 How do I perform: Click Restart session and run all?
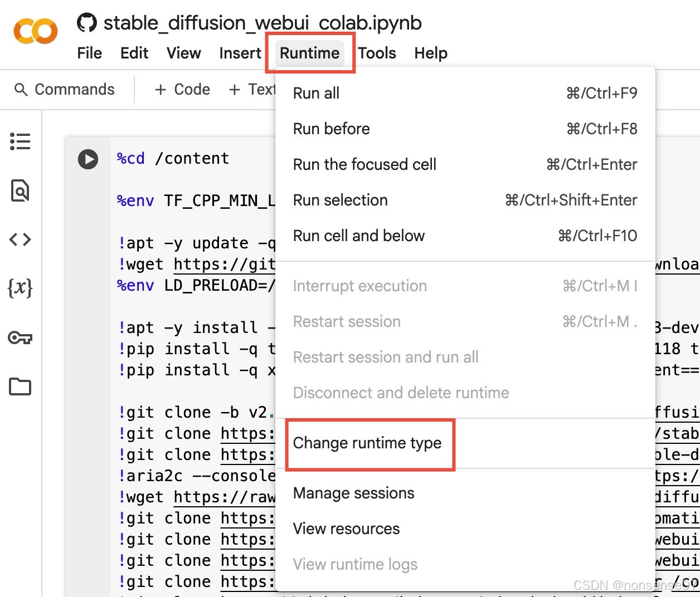pos(465,357)
